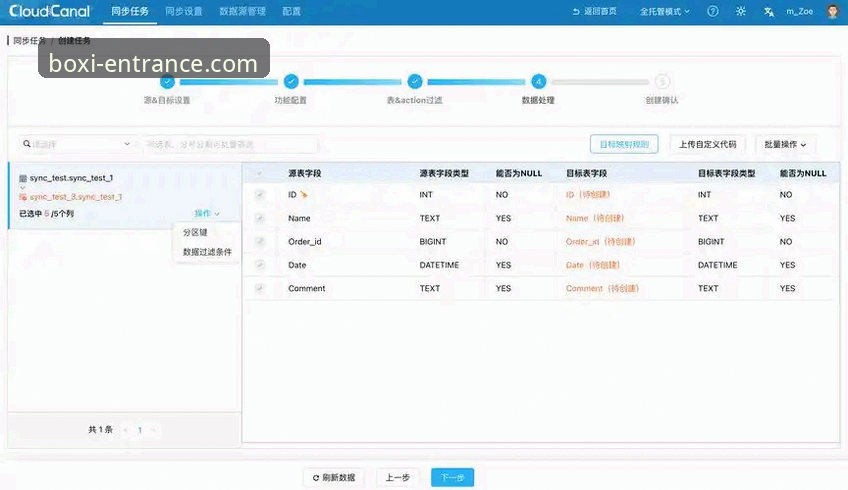Toggle the Date row checkbox

260,265
